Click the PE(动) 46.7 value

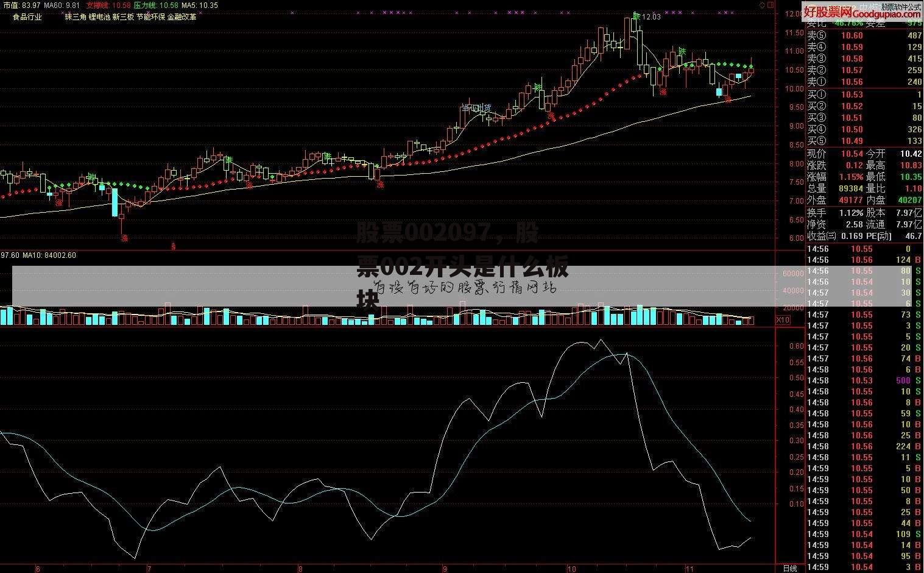914,236
